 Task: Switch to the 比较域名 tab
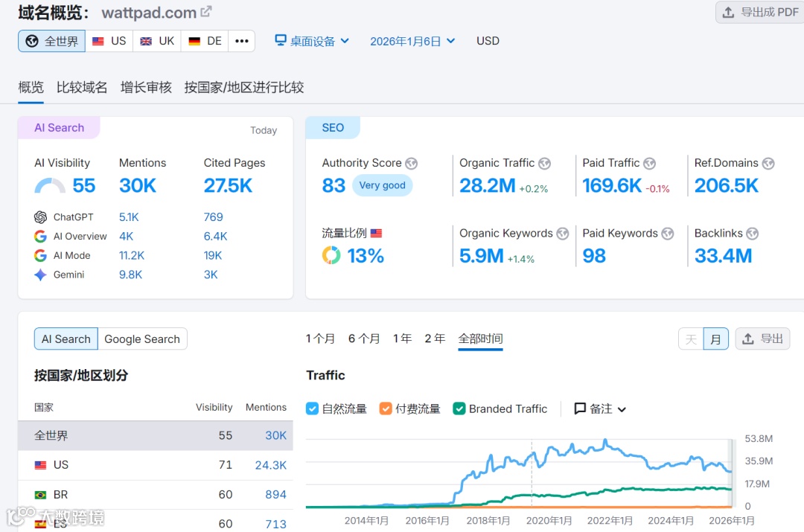pos(82,87)
